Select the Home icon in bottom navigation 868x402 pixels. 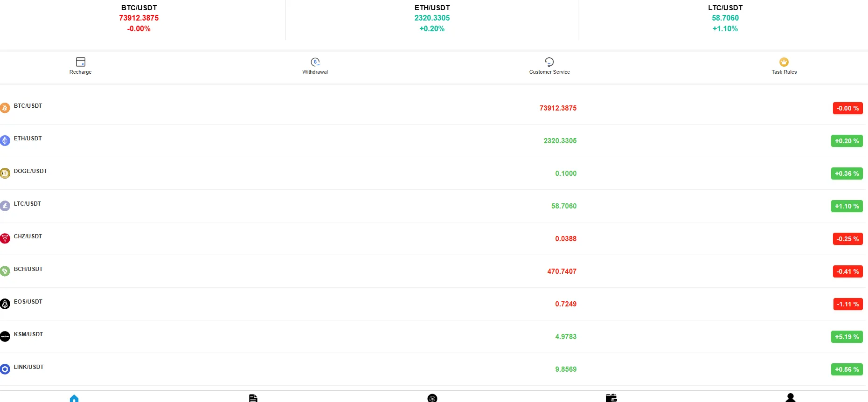coord(73,398)
